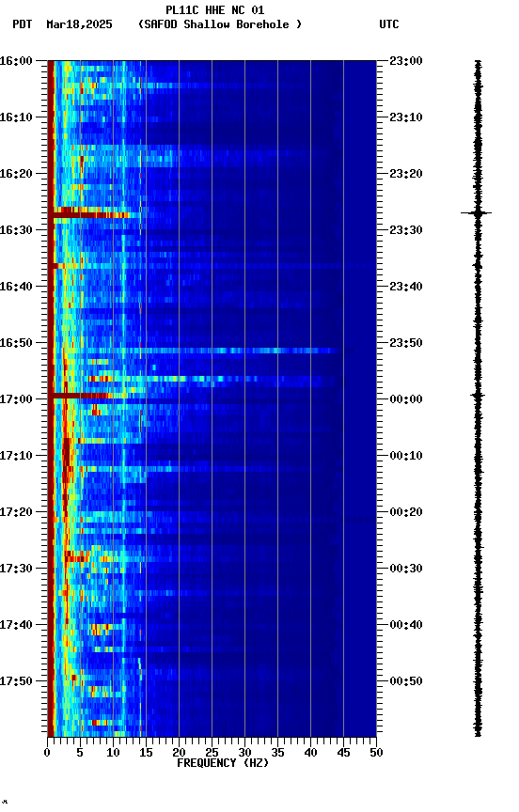
Task: Select the SAFOD Shallow Borehole label
Action: [220, 24]
